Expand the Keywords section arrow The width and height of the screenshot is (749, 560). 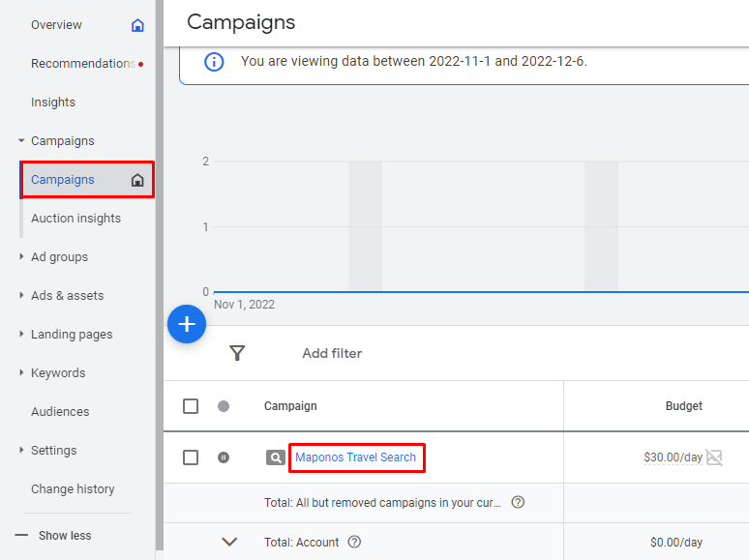[21, 372]
